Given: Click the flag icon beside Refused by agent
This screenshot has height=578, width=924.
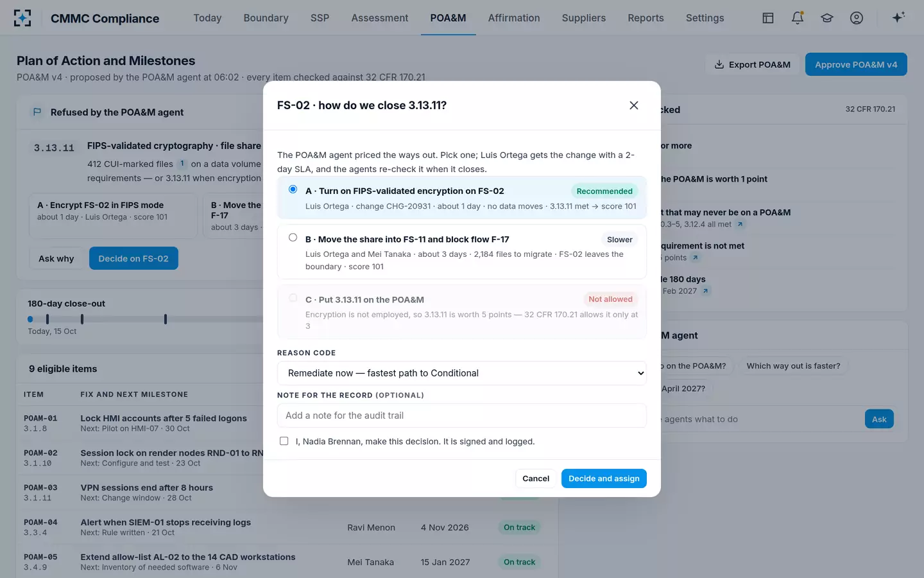Looking at the screenshot, I should click(x=37, y=112).
